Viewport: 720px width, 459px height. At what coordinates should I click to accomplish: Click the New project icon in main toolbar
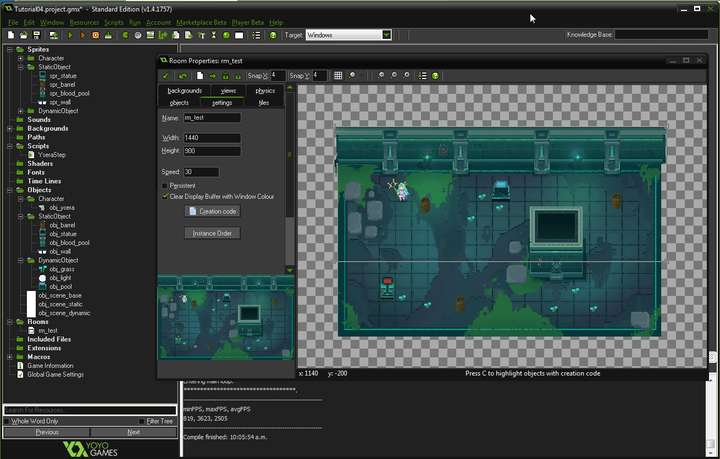tap(11, 35)
